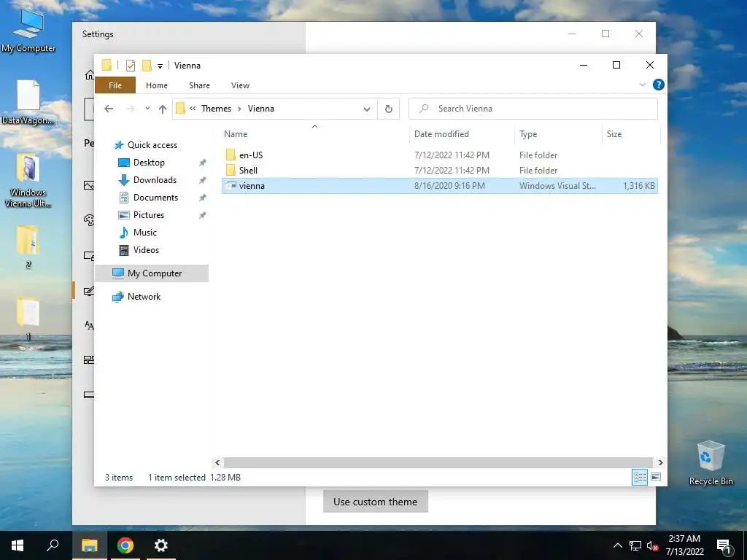Expand address bar history dropdown
Screen dimensions: 747x560
pos(367,109)
